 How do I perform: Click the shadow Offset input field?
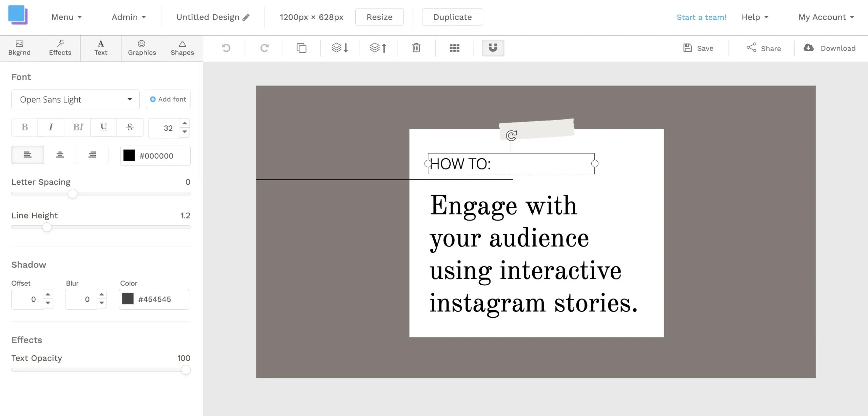pyautogui.click(x=27, y=299)
